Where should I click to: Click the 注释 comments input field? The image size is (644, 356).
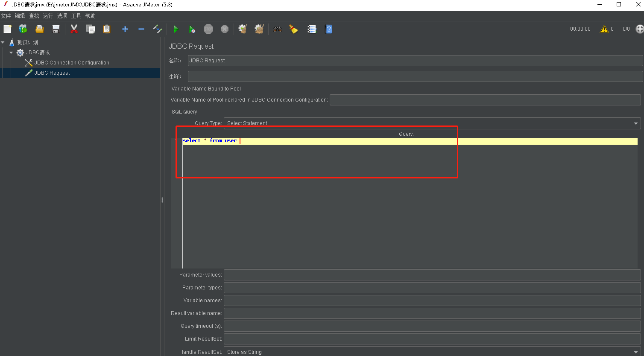415,76
